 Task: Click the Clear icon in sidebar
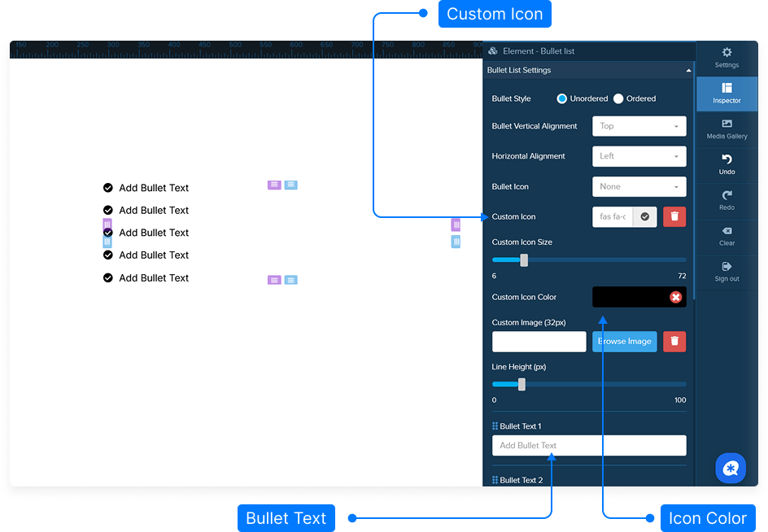[727, 231]
